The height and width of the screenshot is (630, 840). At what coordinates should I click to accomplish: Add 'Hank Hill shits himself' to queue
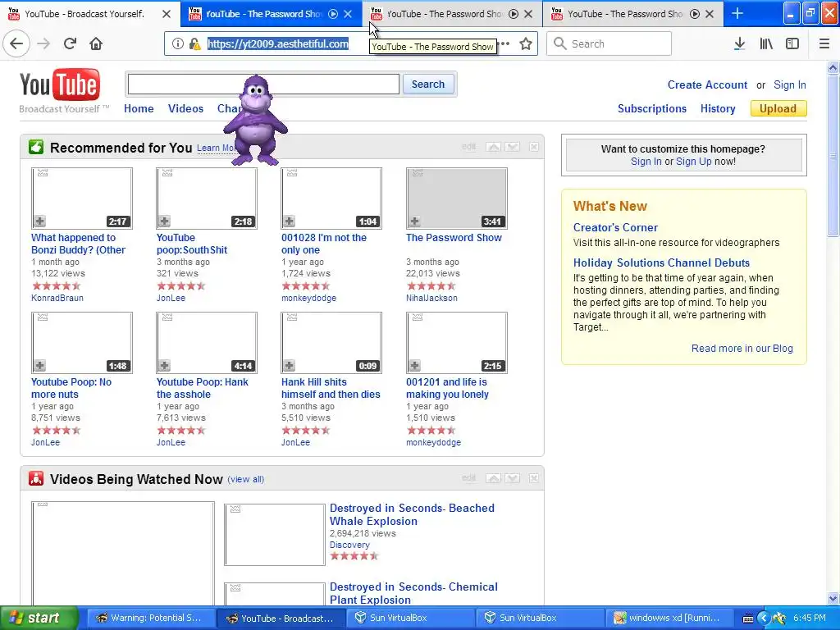pyautogui.click(x=290, y=366)
